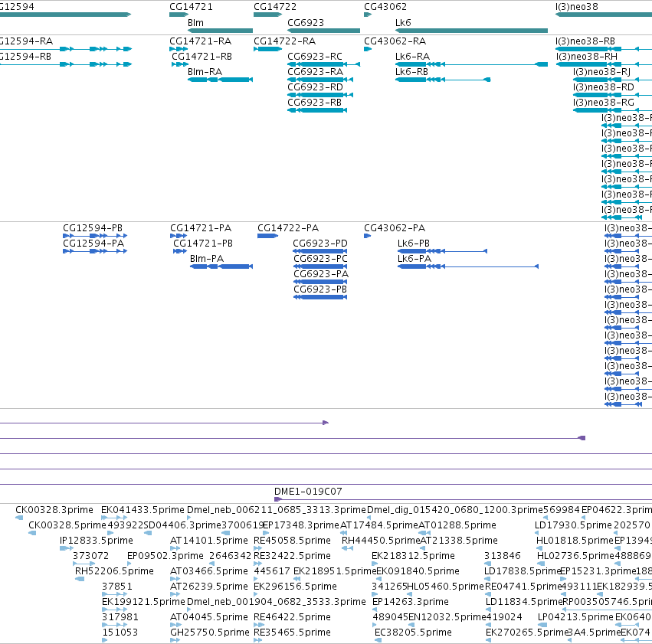Screen dimensions: 652x644
Task: Select EST EP14263.3prime
Action: 411,602
